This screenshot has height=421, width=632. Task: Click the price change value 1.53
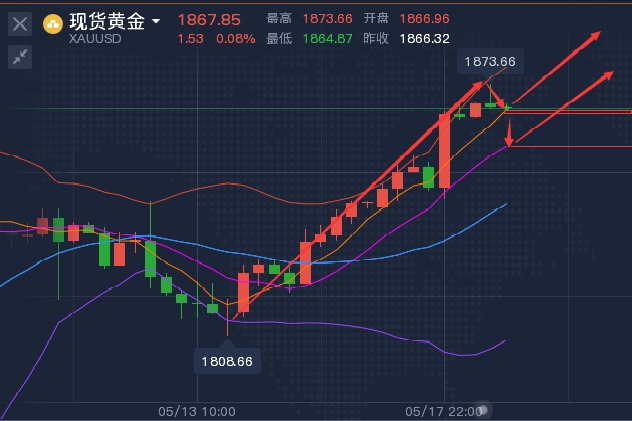[x=190, y=39]
